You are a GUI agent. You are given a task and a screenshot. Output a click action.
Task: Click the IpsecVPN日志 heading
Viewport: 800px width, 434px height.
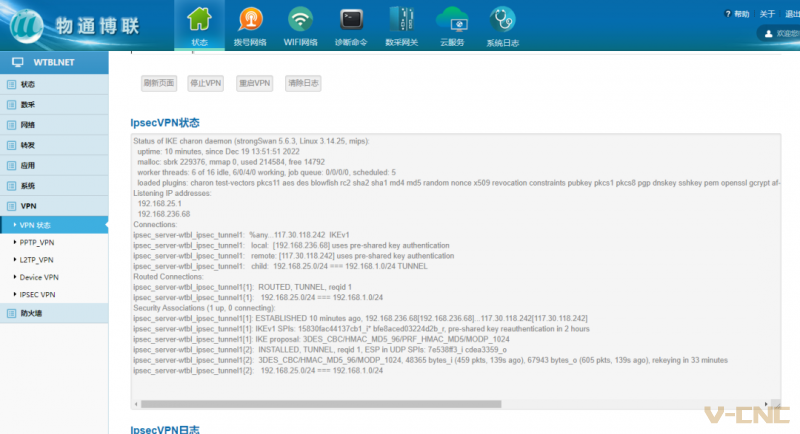click(x=165, y=429)
